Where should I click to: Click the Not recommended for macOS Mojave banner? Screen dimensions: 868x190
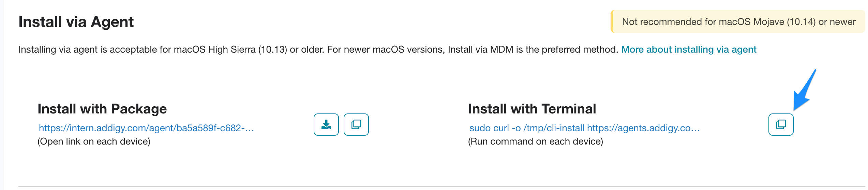(x=738, y=22)
